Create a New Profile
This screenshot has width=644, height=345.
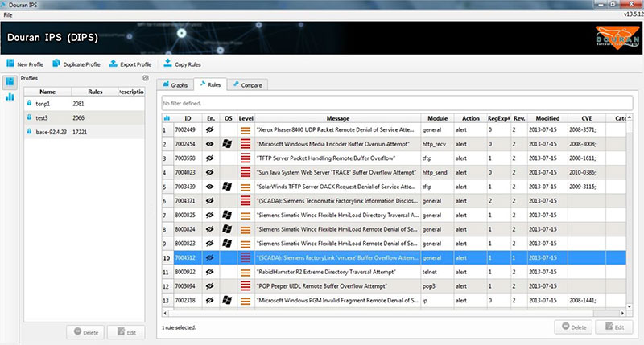25,64
